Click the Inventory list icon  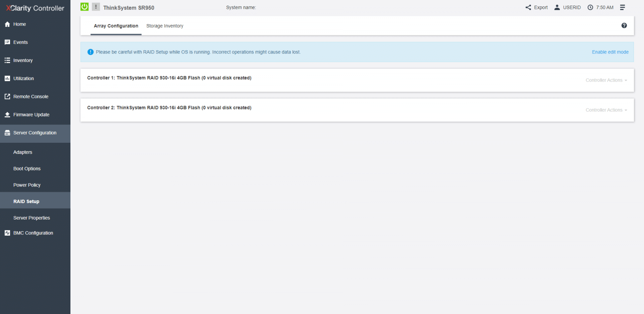(x=7, y=60)
